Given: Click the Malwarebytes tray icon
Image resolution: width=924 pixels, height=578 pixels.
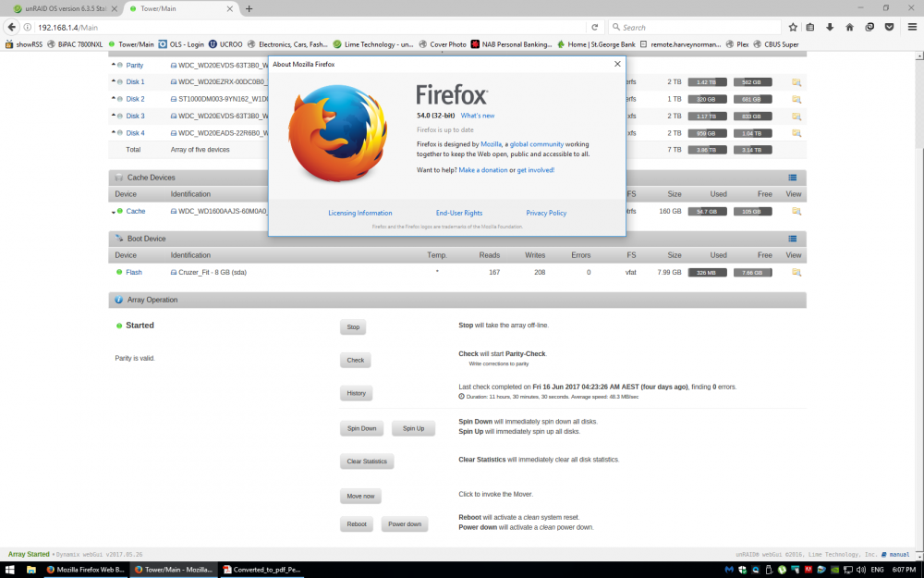Looking at the screenshot, I should (x=729, y=570).
